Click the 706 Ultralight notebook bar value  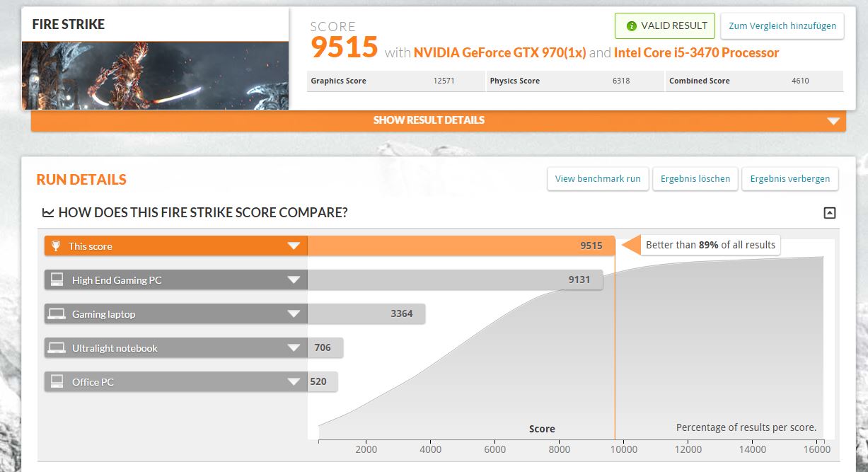(x=323, y=348)
